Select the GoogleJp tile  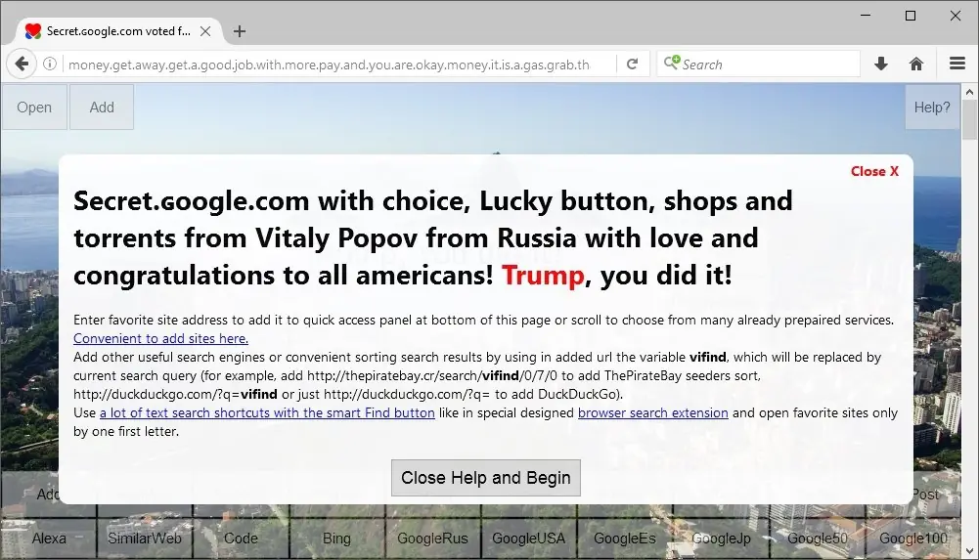[x=721, y=538]
